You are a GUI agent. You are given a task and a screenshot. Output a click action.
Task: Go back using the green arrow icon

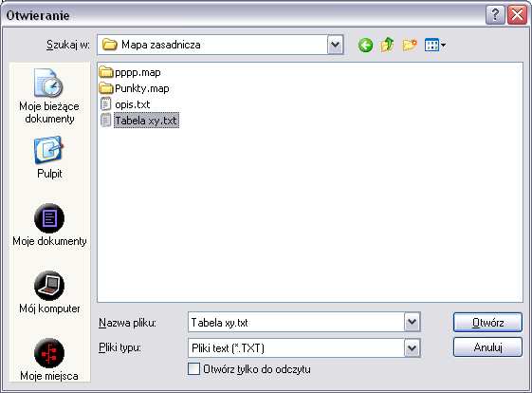tap(365, 45)
